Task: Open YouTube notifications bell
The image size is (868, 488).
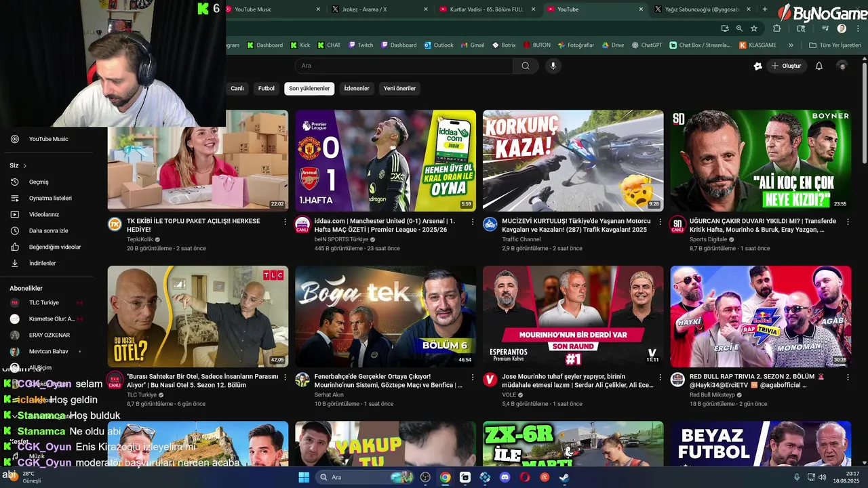Action: pyautogui.click(x=818, y=66)
